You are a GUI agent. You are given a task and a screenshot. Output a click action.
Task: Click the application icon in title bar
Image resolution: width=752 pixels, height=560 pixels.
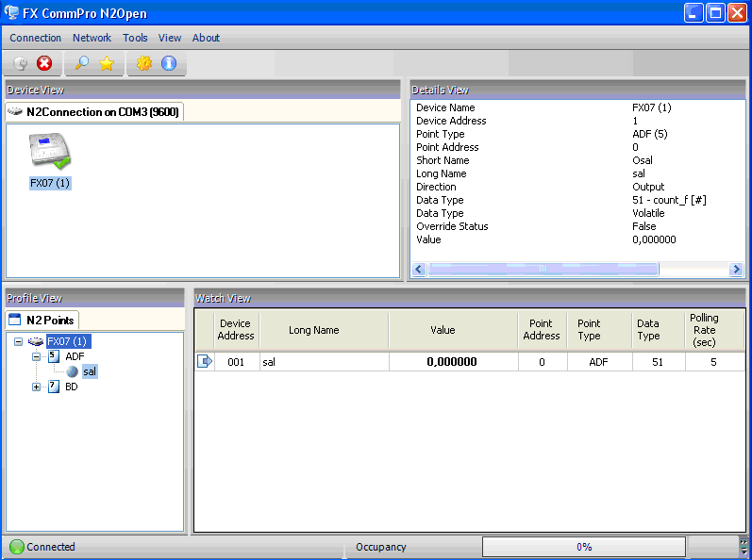click(x=11, y=12)
